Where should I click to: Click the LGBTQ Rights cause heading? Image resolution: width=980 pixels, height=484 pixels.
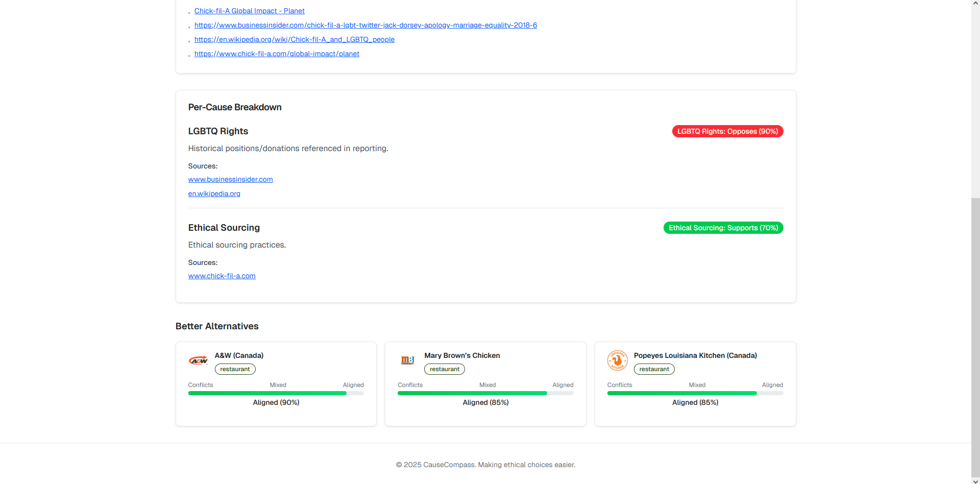point(218,131)
